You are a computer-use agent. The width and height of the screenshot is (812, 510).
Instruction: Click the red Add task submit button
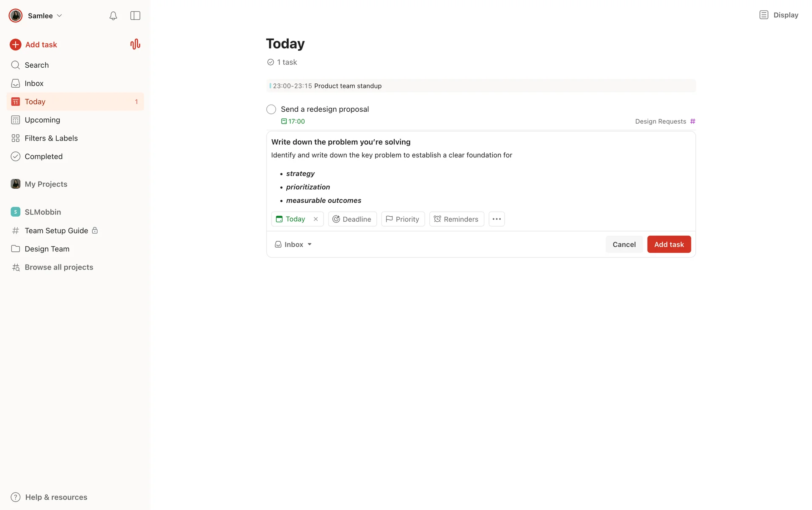(669, 245)
